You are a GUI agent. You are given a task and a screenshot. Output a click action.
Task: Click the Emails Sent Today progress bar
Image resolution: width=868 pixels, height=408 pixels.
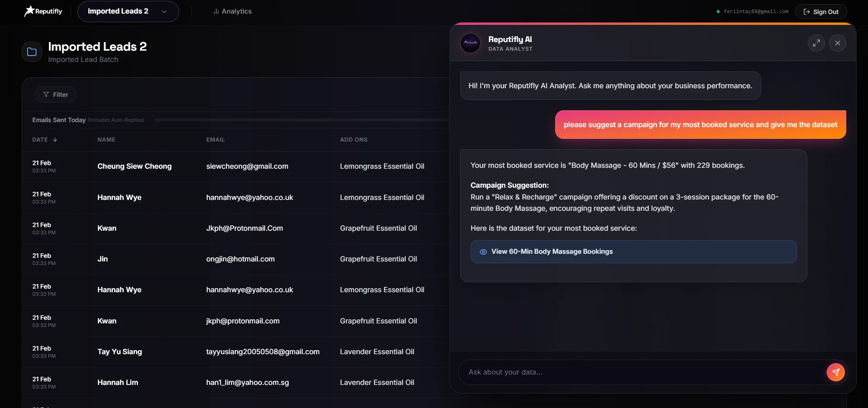tap(301, 120)
